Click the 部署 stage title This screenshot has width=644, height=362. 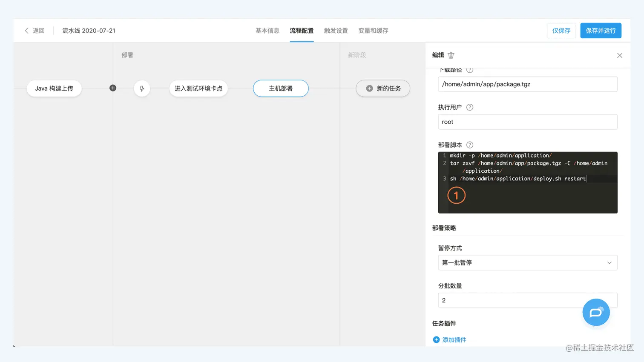[127, 55]
